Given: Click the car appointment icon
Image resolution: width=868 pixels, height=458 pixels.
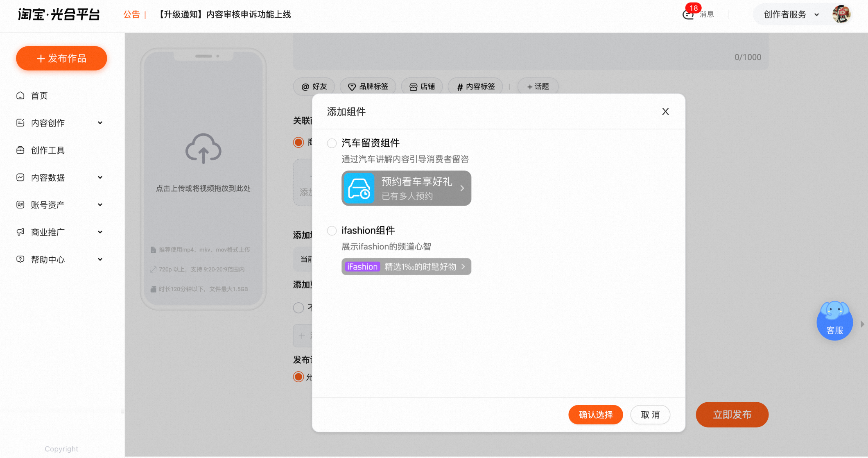Looking at the screenshot, I should [359, 188].
